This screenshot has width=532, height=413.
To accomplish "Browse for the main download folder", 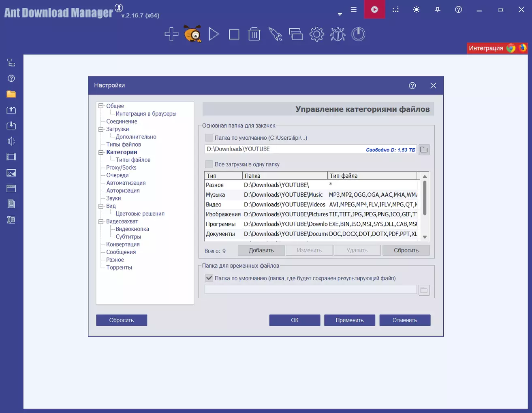I will click(x=424, y=150).
